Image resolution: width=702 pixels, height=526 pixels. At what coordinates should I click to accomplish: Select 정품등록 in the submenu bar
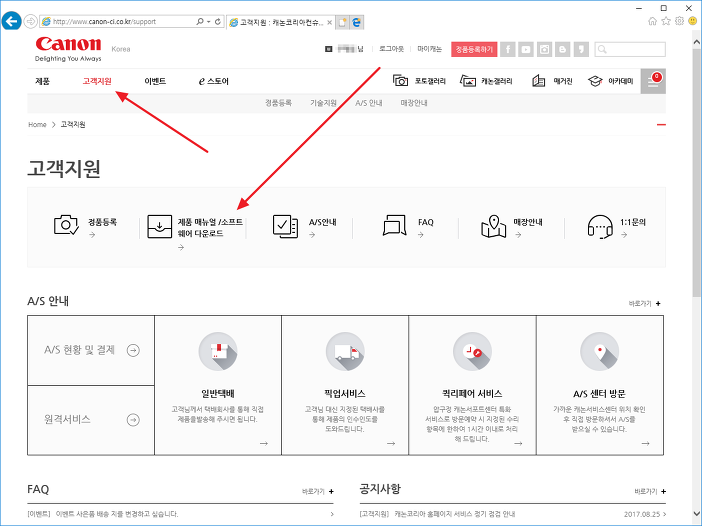pyautogui.click(x=278, y=103)
